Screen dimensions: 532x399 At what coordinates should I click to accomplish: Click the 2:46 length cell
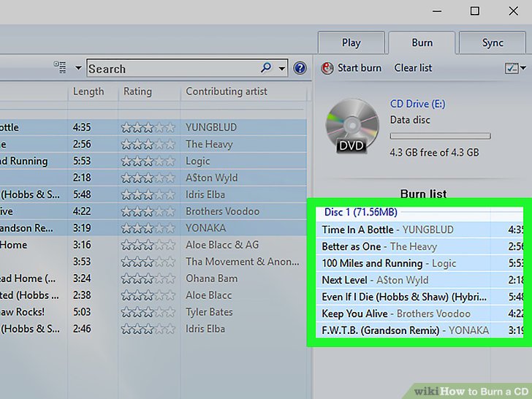[x=82, y=329]
